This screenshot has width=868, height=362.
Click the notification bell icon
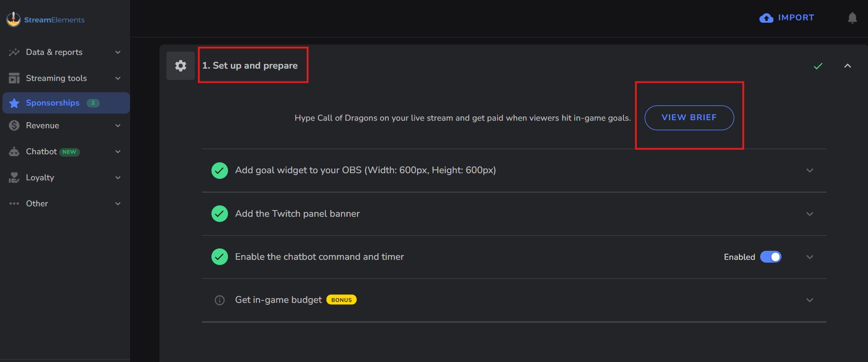point(852,18)
